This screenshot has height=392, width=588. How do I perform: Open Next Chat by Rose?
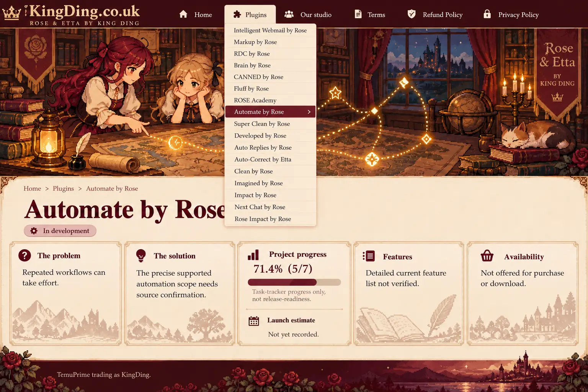270,207
